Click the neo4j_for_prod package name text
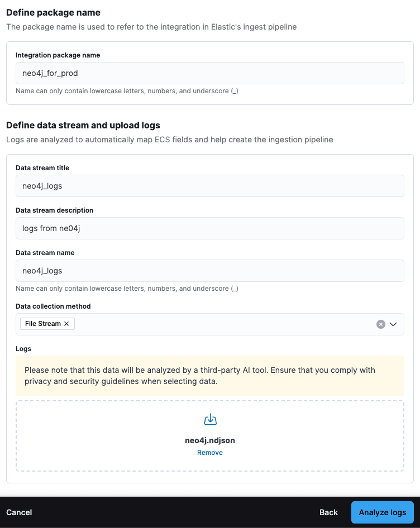The image size is (420, 528). click(49, 73)
